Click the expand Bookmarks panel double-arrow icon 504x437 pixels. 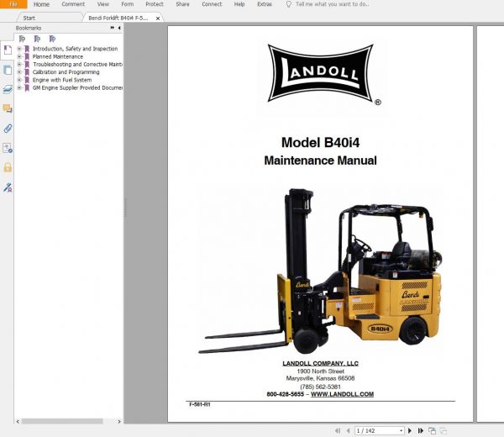coord(113,28)
